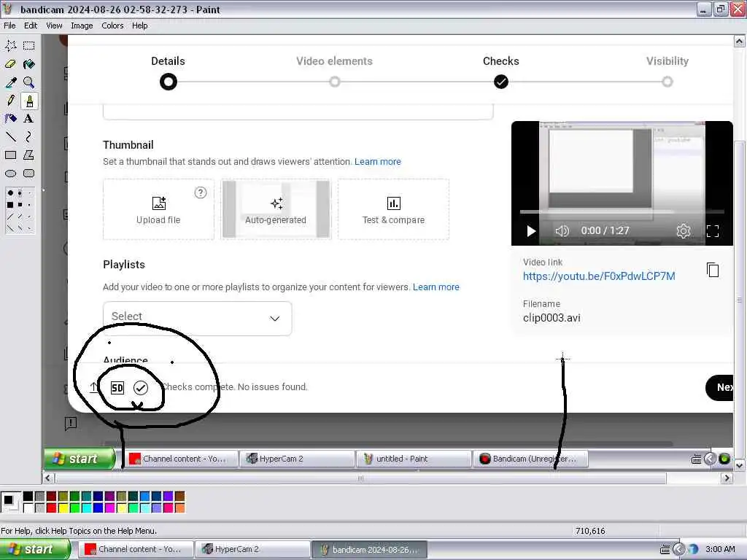Pick the Fill With Color bucket tool
Image resolution: width=747 pixels, height=560 pixels.
[x=29, y=64]
